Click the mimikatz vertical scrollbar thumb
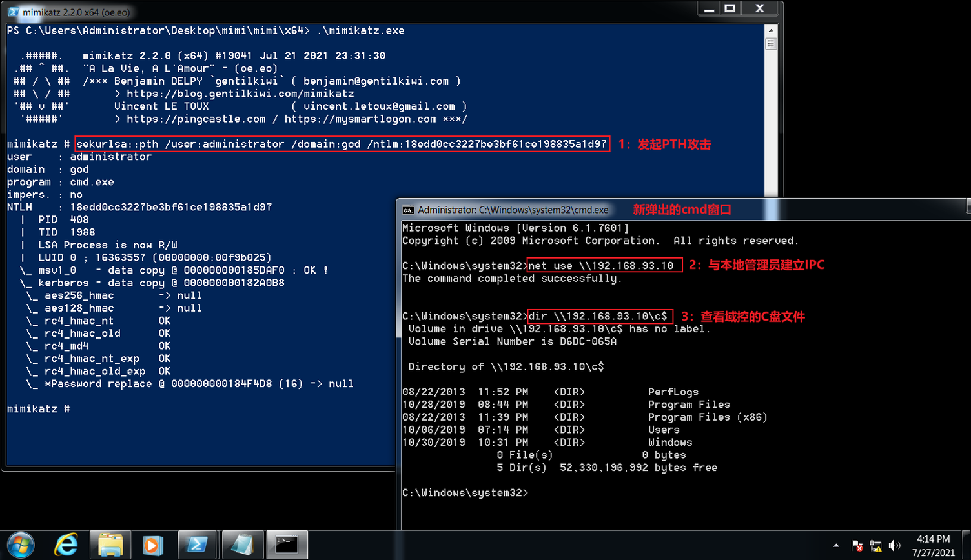Screen dimensions: 971x560 pos(770,43)
